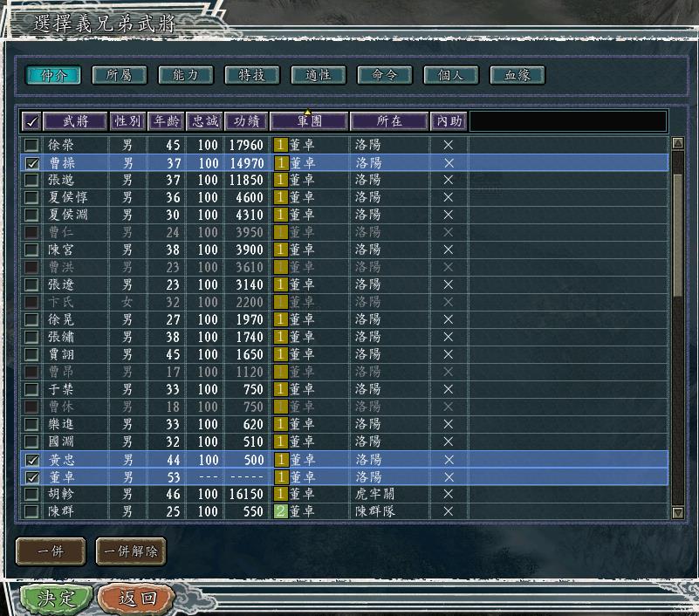Confirm with the green 決定 button
The width and height of the screenshot is (699, 616).
coord(57,599)
